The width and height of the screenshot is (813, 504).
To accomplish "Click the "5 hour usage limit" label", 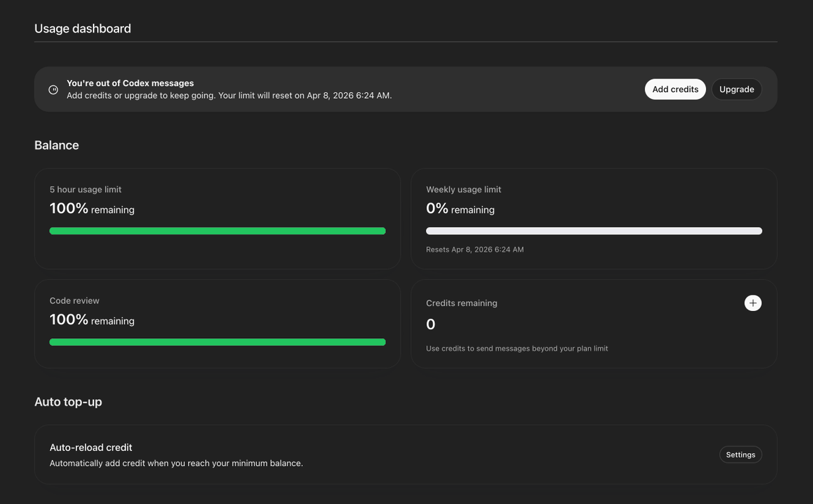I will click(x=85, y=190).
